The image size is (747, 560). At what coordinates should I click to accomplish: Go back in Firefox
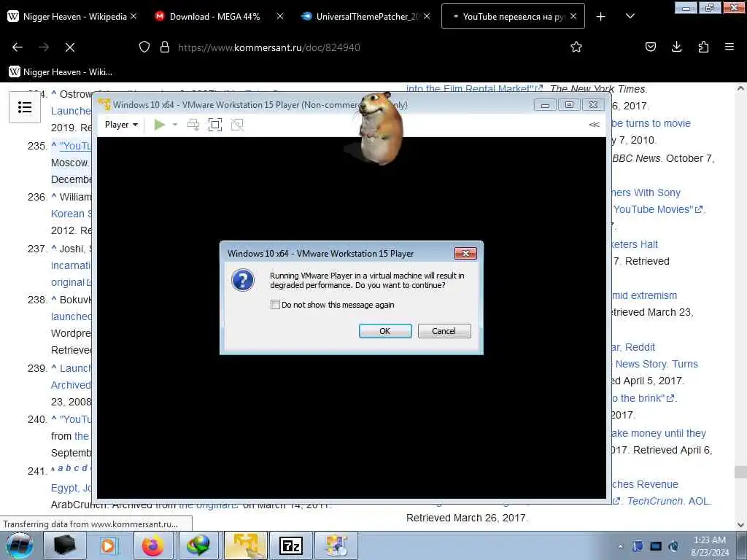18,47
